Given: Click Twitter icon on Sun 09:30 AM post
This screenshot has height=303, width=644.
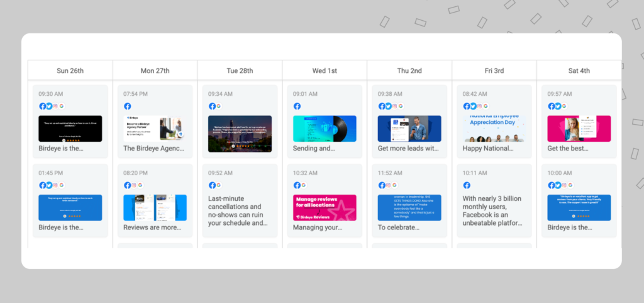Looking at the screenshot, I should [49, 106].
